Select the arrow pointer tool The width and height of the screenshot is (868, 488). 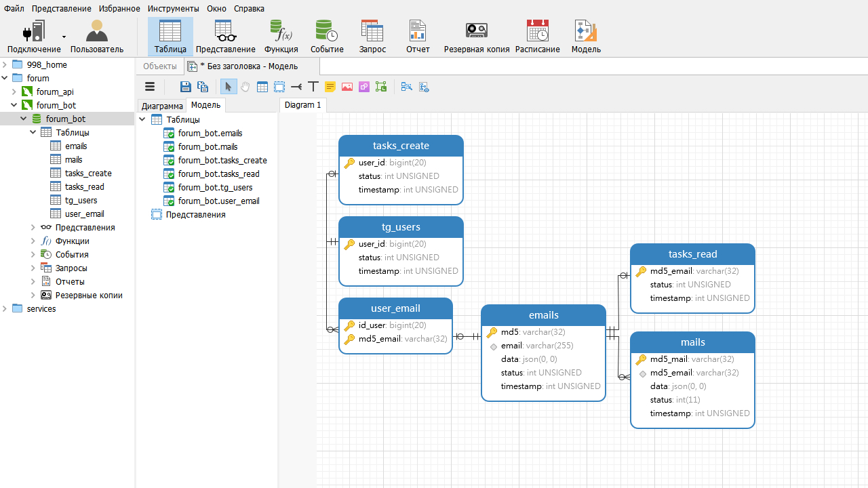coord(228,87)
